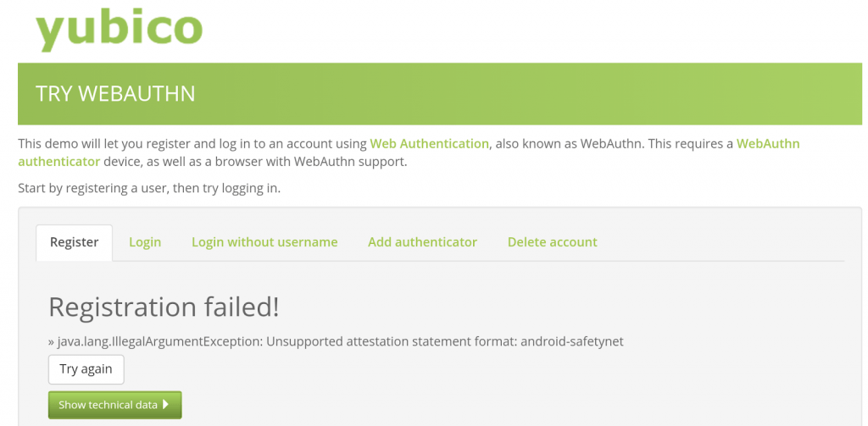The height and width of the screenshot is (426, 868).
Task: Click the » marker before the error message
Action: pyautogui.click(x=52, y=342)
